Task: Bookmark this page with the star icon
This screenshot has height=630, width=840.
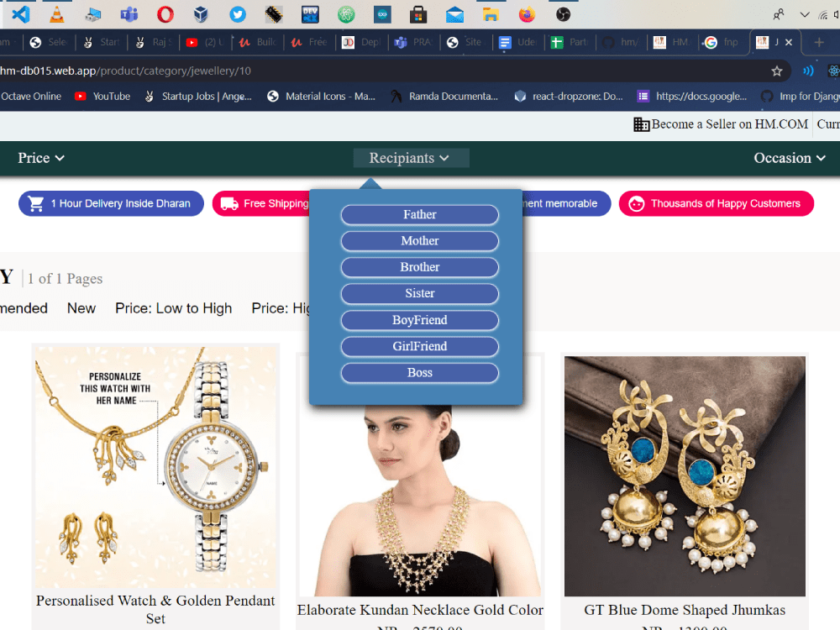Action: pyautogui.click(x=777, y=71)
